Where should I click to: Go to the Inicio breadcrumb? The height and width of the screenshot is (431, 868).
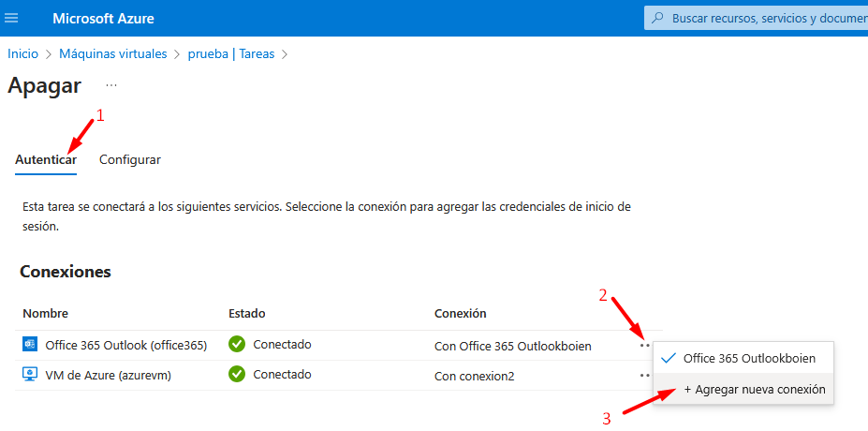[x=23, y=53]
